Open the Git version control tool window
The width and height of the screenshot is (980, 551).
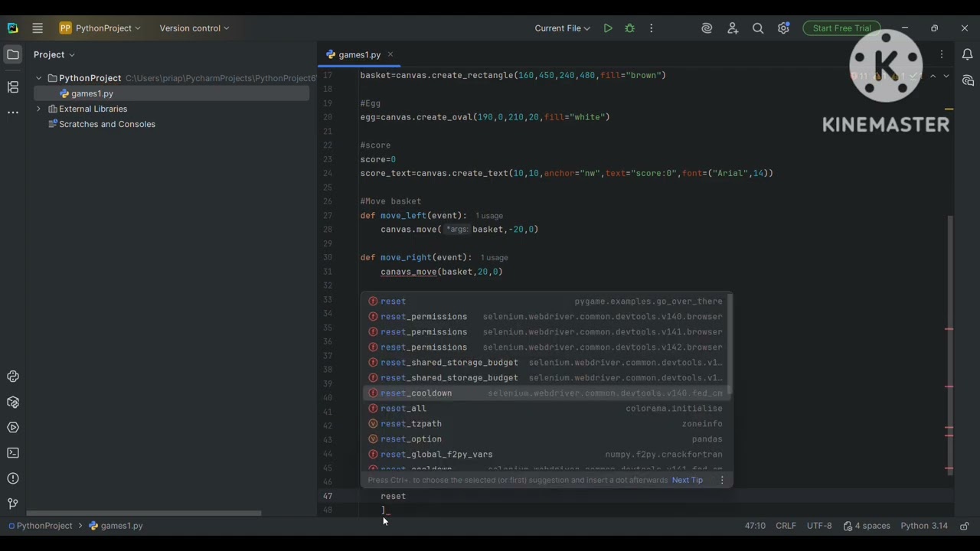click(12, 504)
